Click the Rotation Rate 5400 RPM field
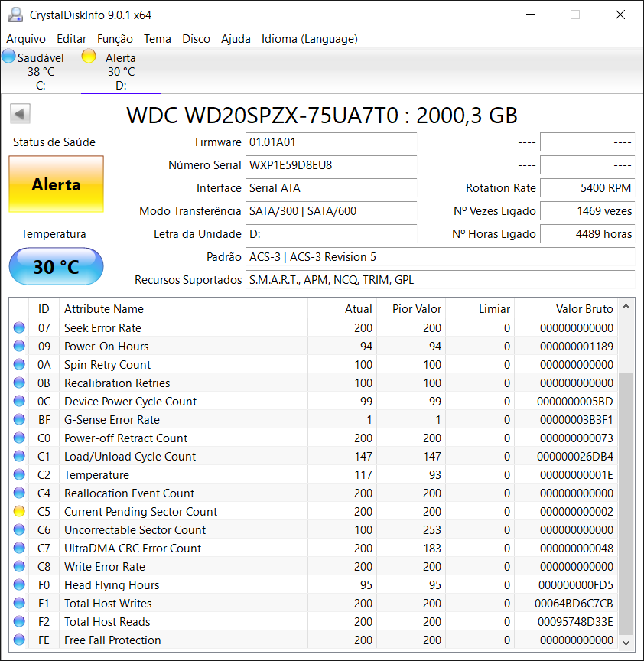 click(x=587, y=188)
